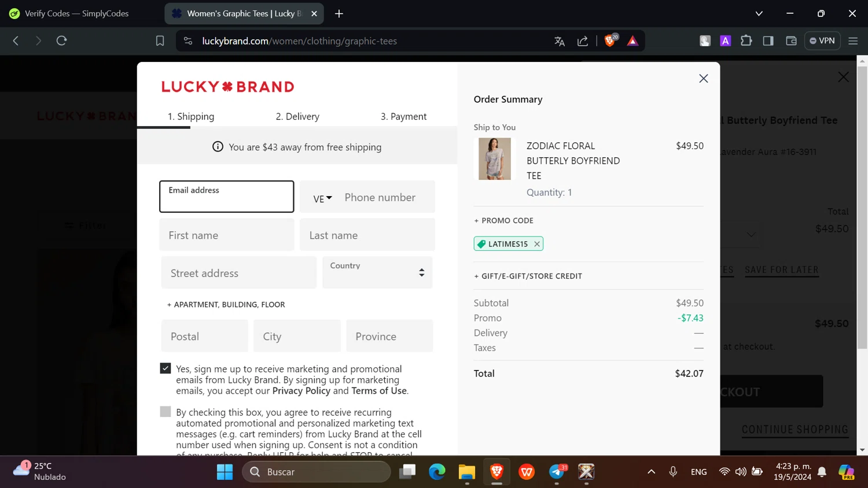The height and width of the screenshot is (488, 868).
Task: Click the City field
Action: pos(297,336)
